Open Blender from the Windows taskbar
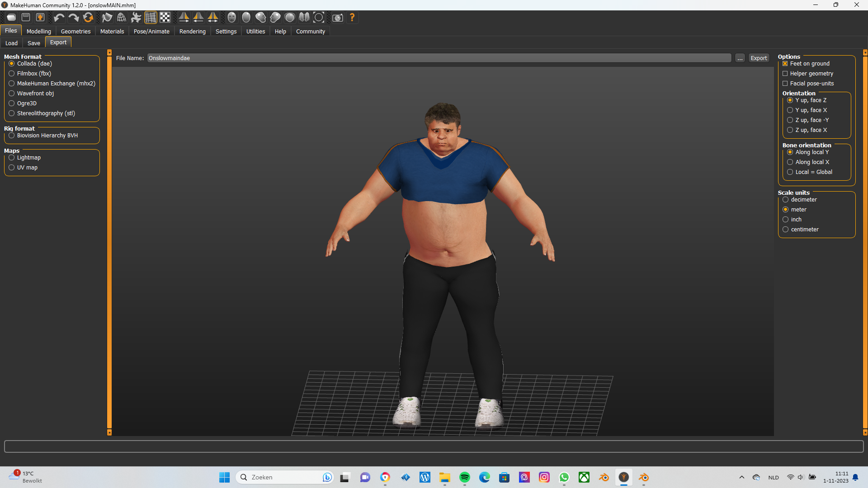Image resolution: width=868 pixels, height=488 pixels. [x=604, y=477]
